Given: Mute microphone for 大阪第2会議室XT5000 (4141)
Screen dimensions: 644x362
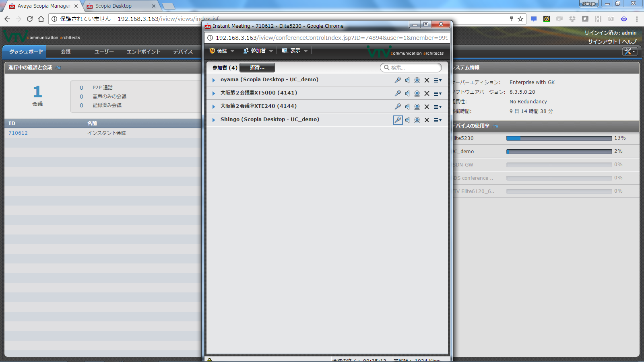Looking at the screenshot, I should click(x=398, y=93).
